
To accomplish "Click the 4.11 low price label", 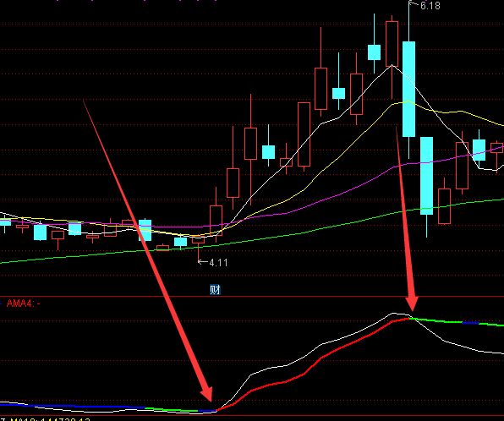I will tap(218, 263).
